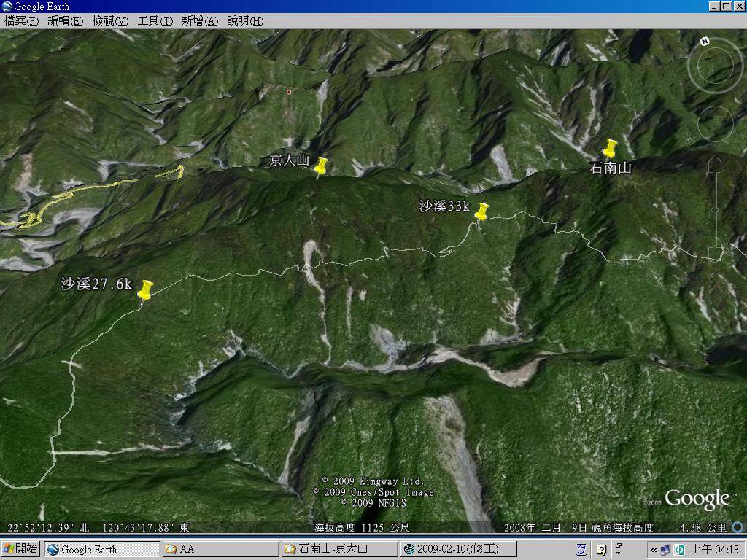This screenshot has width=747, height=560.
Task: Switch to the AA folder taskbar window
Action: coord(220,549)
